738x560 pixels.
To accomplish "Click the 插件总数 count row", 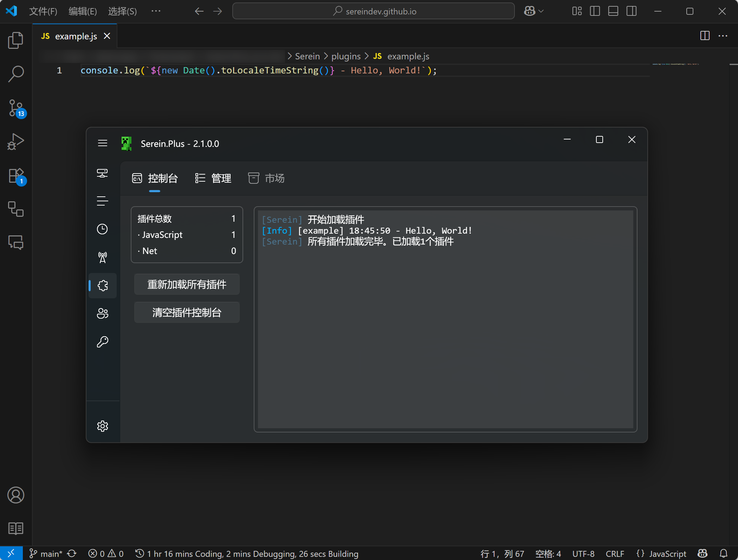I will pyautogui.click(x=187, y=219).
